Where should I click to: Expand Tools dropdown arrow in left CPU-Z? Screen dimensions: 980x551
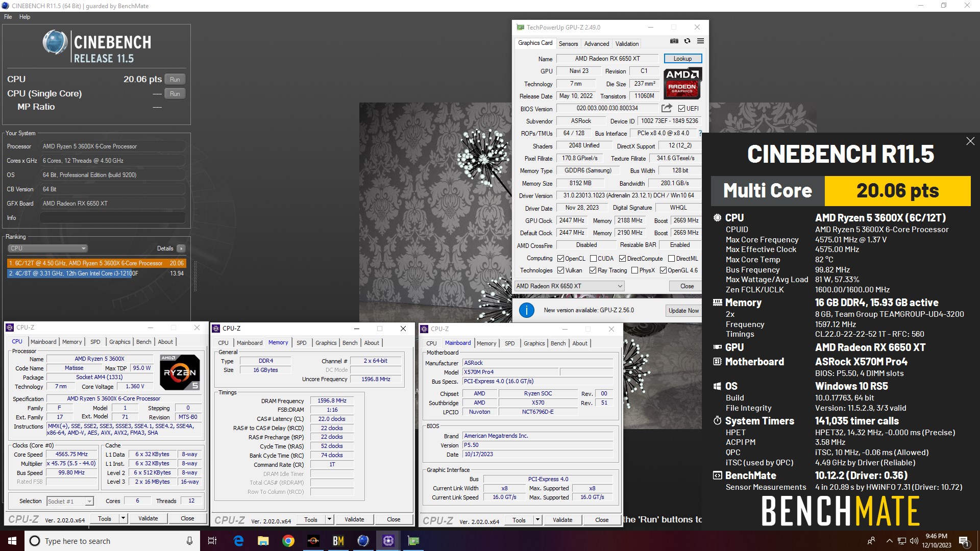pyautogui.click(x=122, y=518)
